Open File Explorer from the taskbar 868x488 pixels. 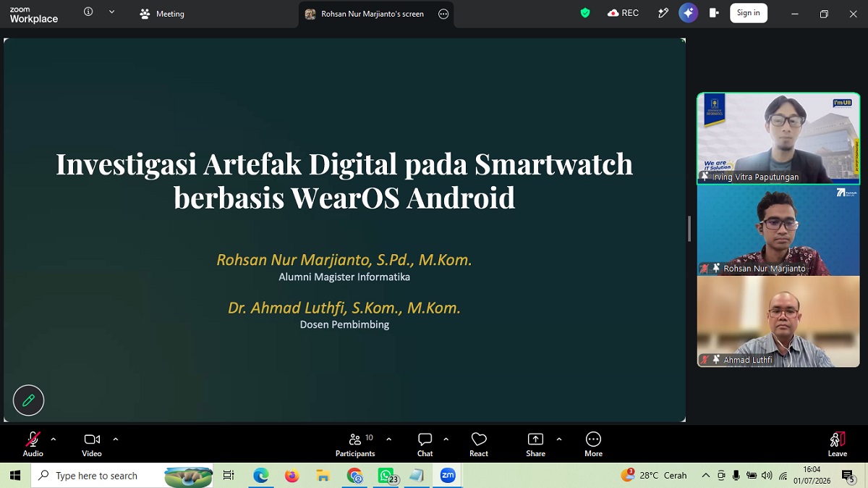(x=323, y=476)
